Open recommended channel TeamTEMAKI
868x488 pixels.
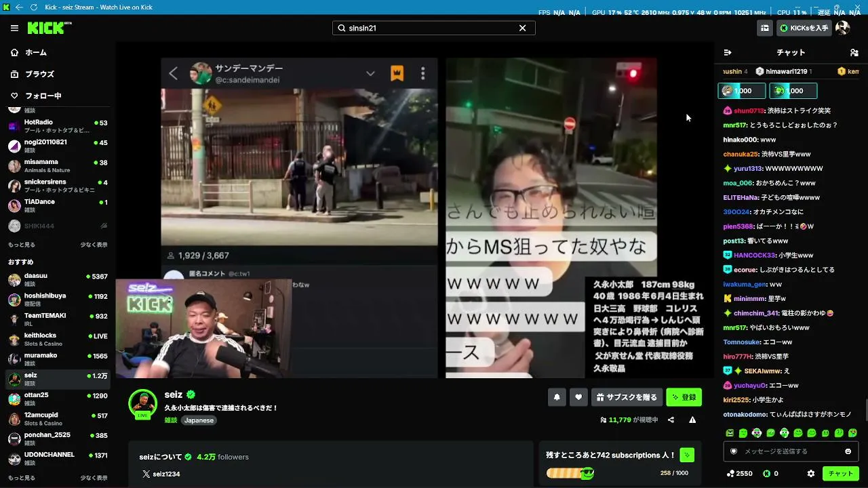click(58, 319)
